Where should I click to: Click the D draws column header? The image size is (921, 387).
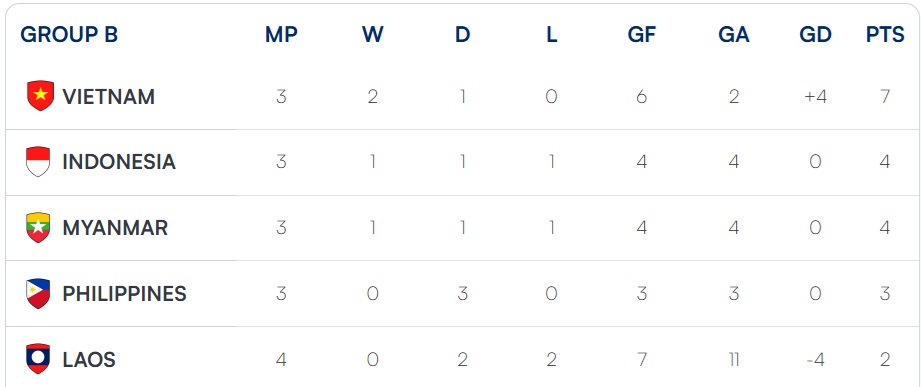463,35
